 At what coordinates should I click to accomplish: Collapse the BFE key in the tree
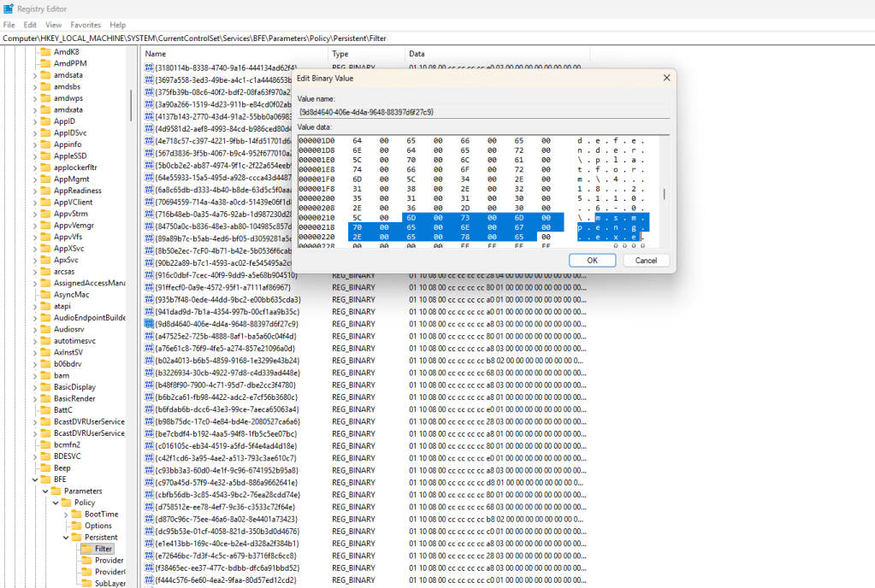(34, 479)
